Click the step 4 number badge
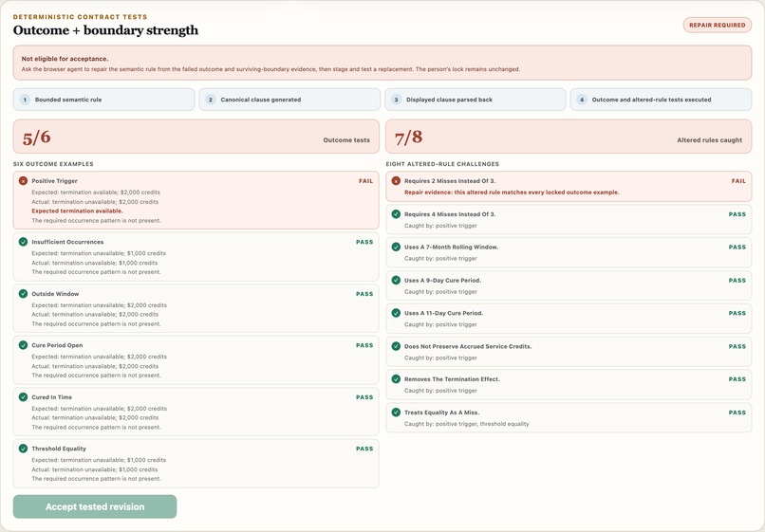This screenshot has width=765, height=532. 582,100
